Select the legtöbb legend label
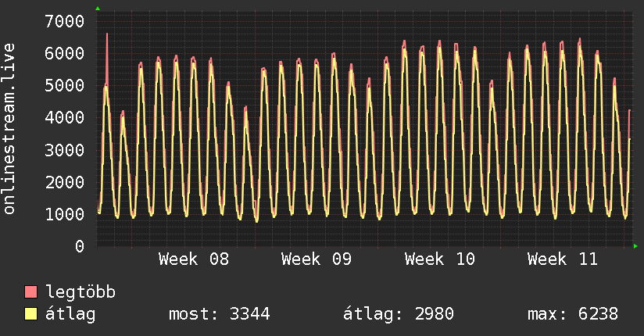 [x=80, y=291]
